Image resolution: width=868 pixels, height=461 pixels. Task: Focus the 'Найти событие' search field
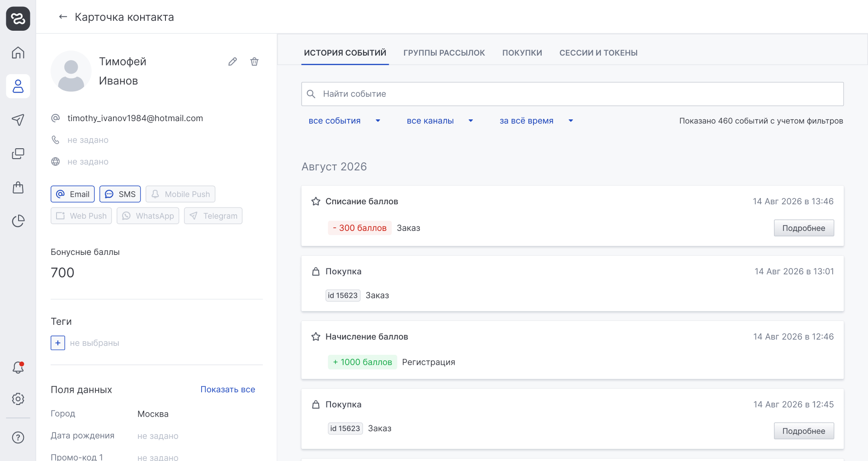click(x=572, y=94)
